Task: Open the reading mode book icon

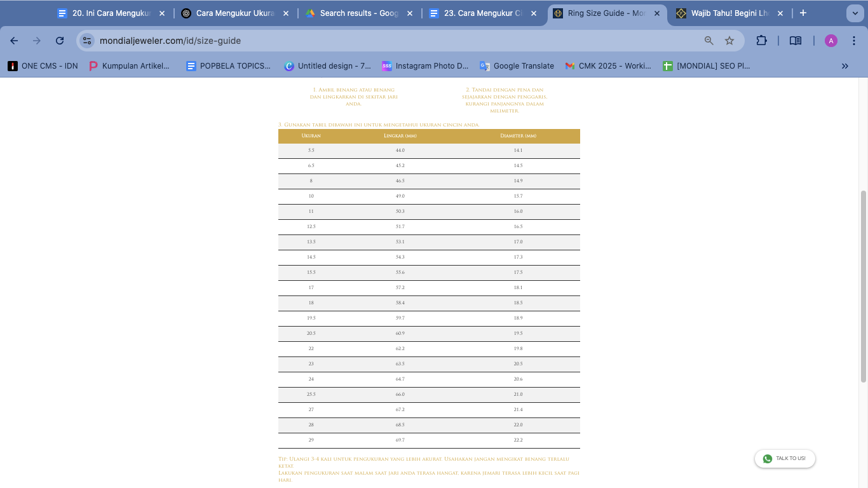Action: [x=796, y=41]
